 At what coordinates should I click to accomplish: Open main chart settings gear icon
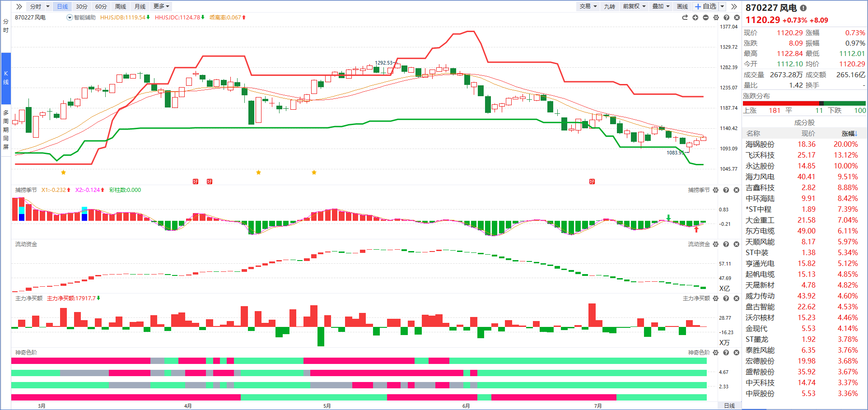tap(716, 18)
